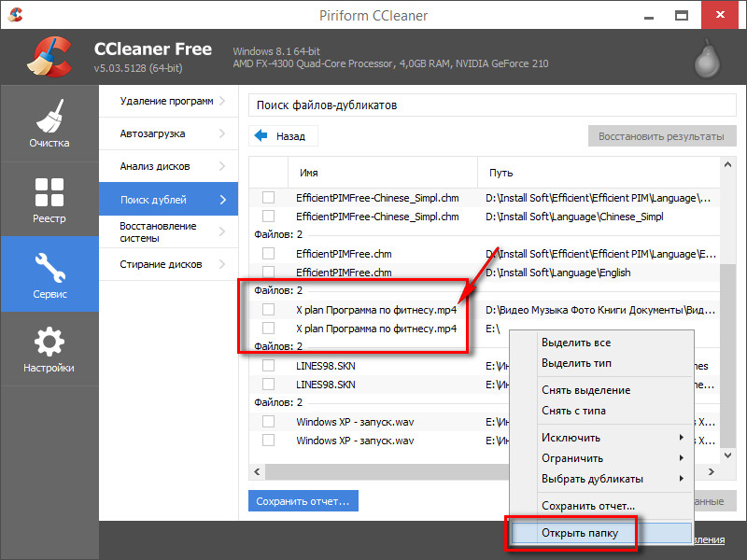Click Восстановить результаты button

662,136
